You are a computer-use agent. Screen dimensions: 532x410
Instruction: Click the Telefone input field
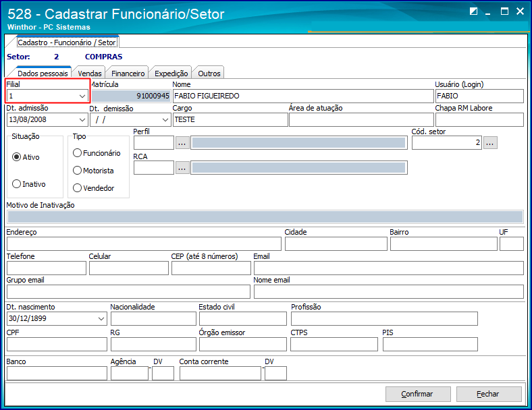click(x=47, y=268)
